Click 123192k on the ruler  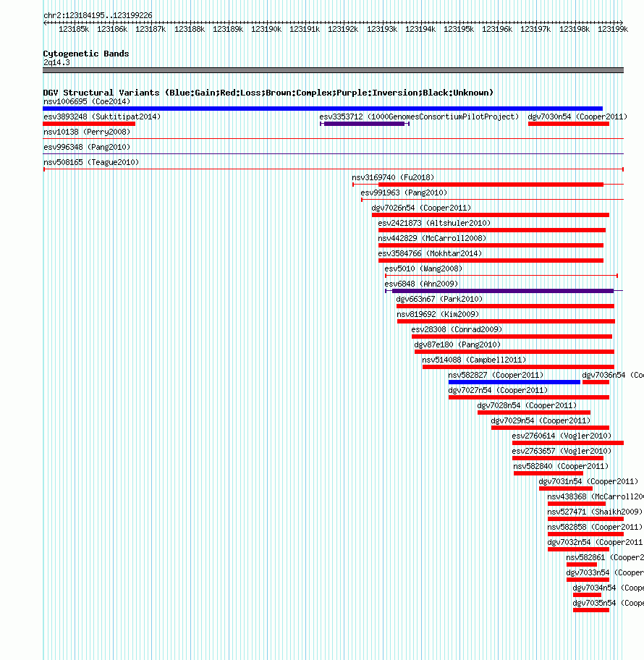[343, 29]
